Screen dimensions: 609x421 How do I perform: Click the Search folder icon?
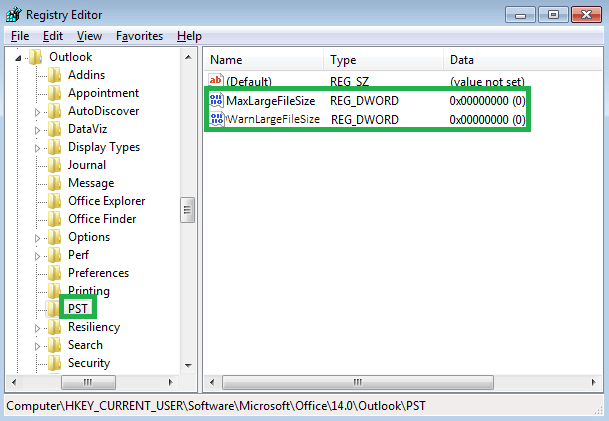pos(54,345)
